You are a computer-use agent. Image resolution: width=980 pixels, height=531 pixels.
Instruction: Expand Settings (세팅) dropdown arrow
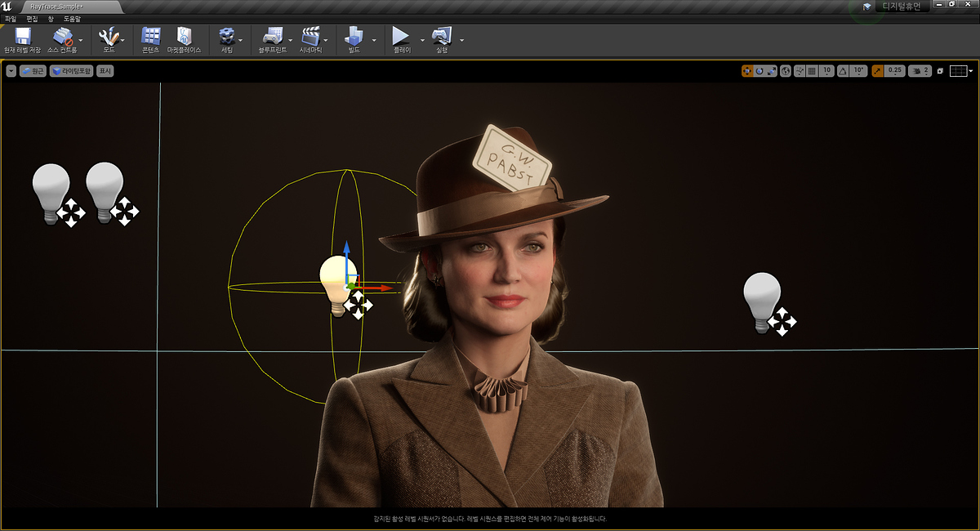(x=240, y=38)
